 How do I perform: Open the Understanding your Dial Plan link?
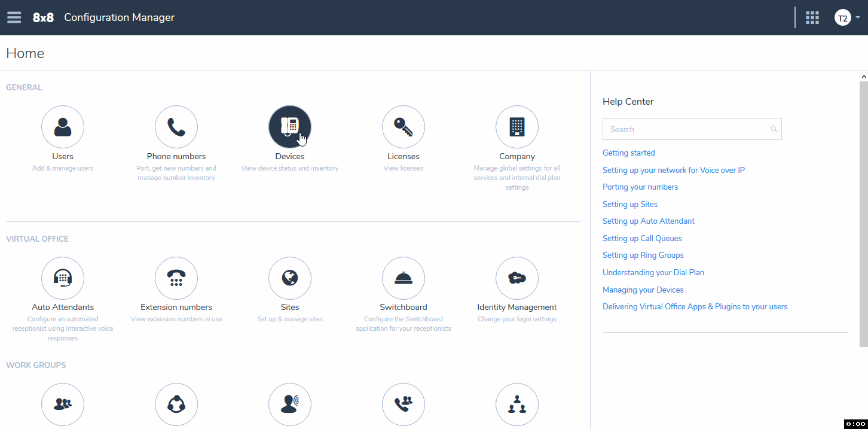point(653,272)
